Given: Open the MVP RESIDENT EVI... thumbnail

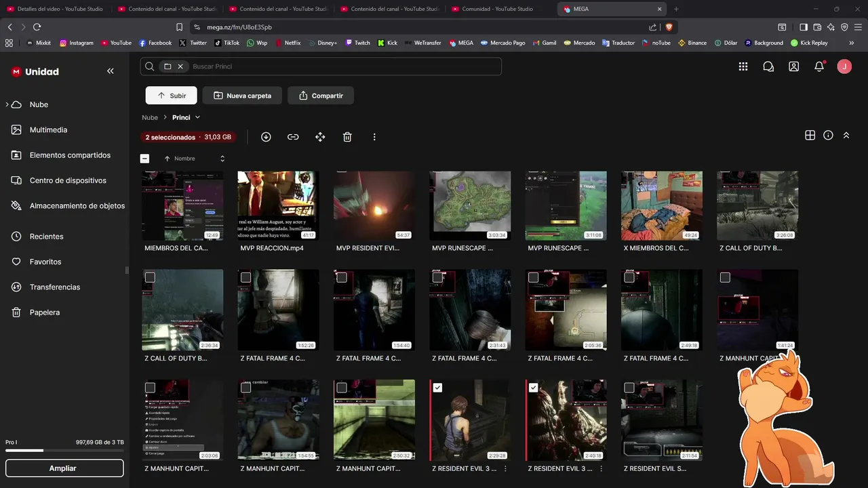Looking at the screenshot, I should click(374, 205).
